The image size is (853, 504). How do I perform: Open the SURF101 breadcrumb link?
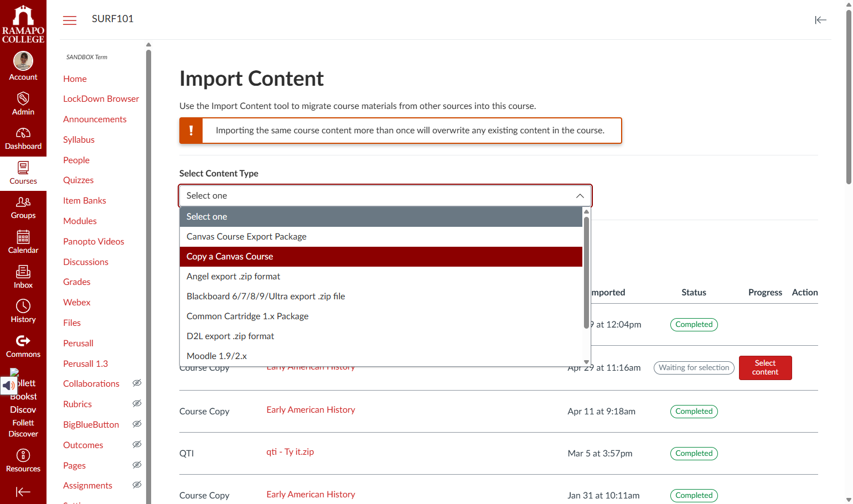112,19
